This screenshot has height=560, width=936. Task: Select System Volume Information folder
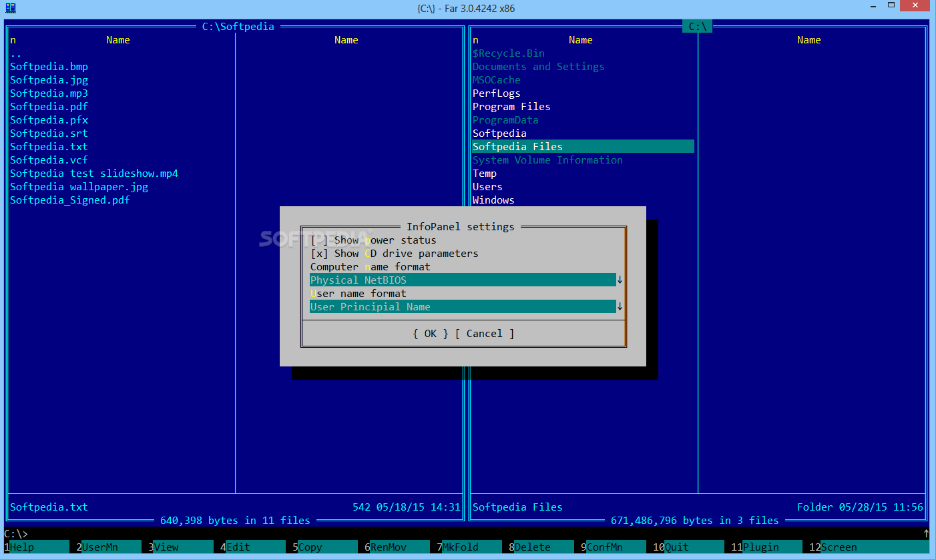[547, 160]
